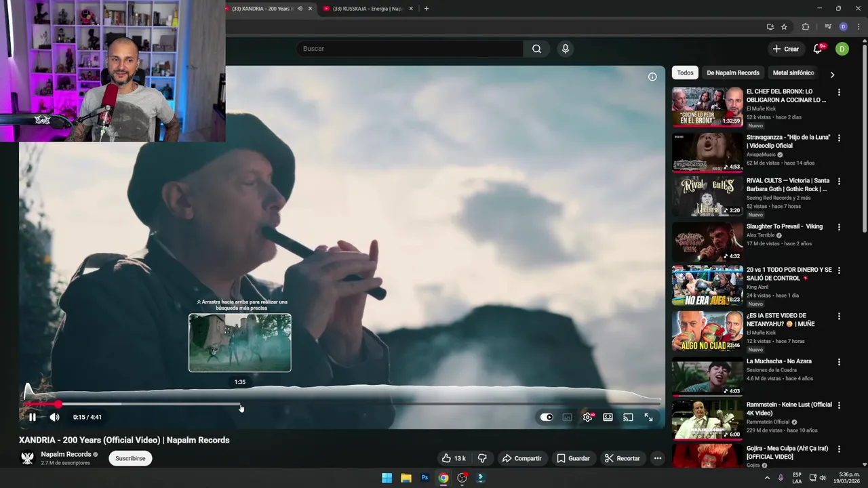The width and height of the screenshot is (868, 488).
Task: Open Chrome media controls icon
Action: (828, 27)
